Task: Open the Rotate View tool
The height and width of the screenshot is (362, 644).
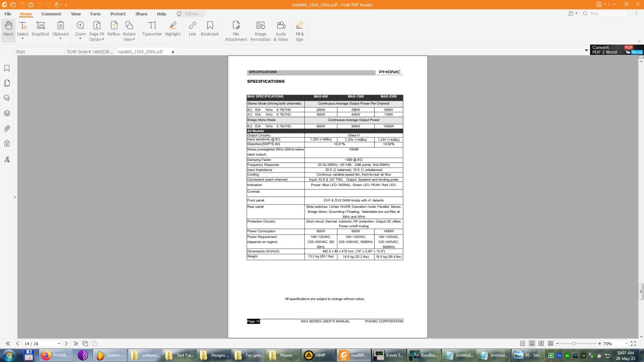Action: pyautogui.click(x=129, y=31)
